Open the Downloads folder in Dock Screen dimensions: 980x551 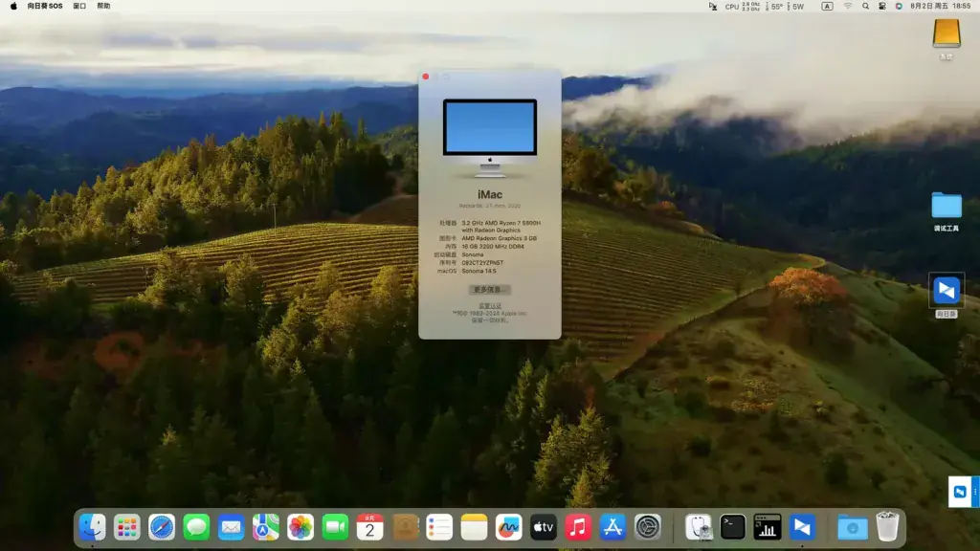(x=853, y=527)
